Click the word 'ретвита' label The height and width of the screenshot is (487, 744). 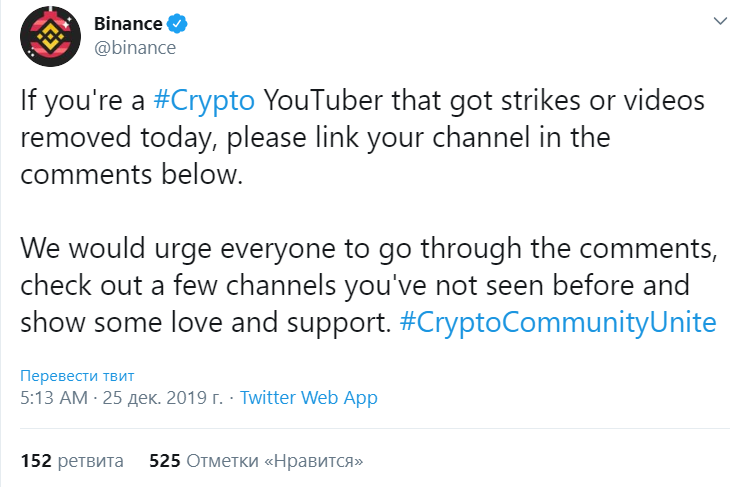click(91, 461)
